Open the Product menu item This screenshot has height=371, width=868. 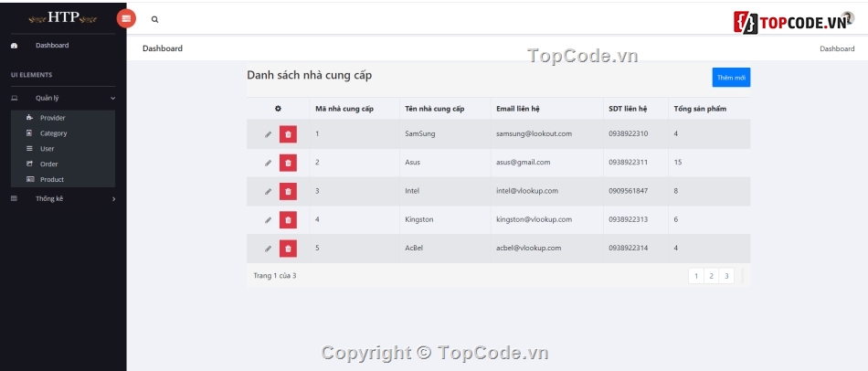(51, 180)
